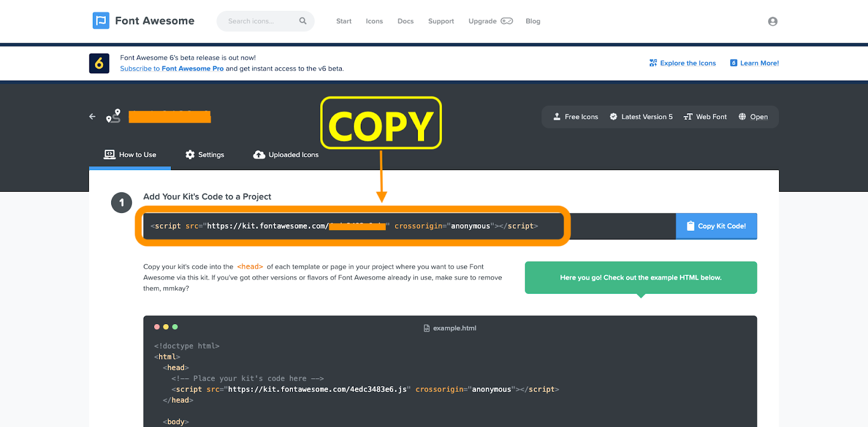The image size is (868, 427).
Task: Click the 'Add Your Kit's Code' heading
Action: [207, 197]
